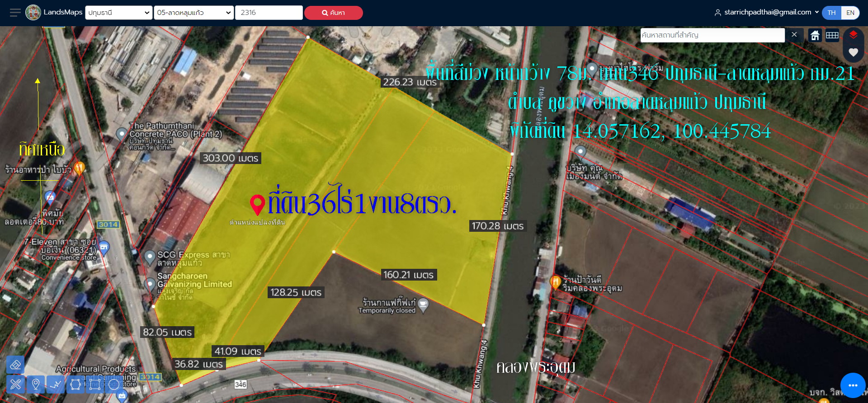Click the 128.25 เมตร measurement label
Screen dimensions: 868x403
pyautogui.click(x=296, y=292)
